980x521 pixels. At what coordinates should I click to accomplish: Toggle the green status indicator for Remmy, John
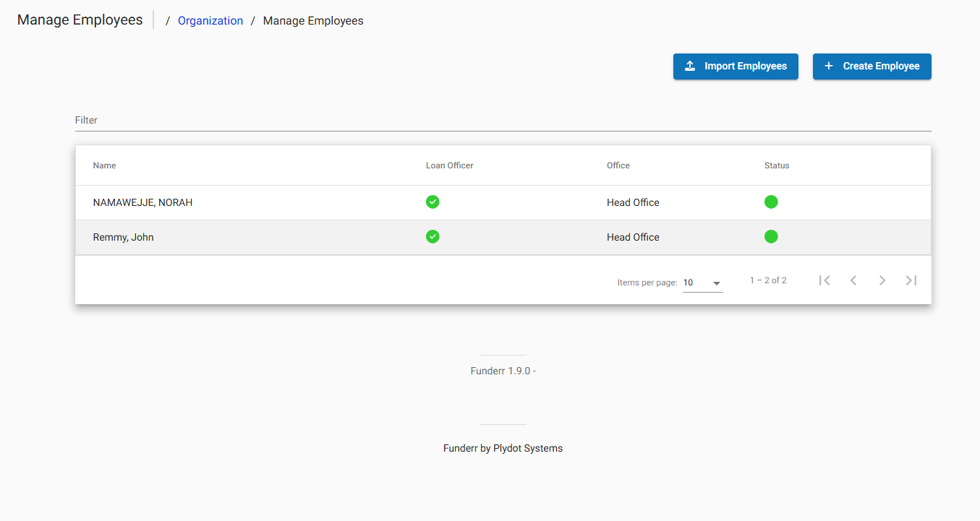click(x=771, y=236)
